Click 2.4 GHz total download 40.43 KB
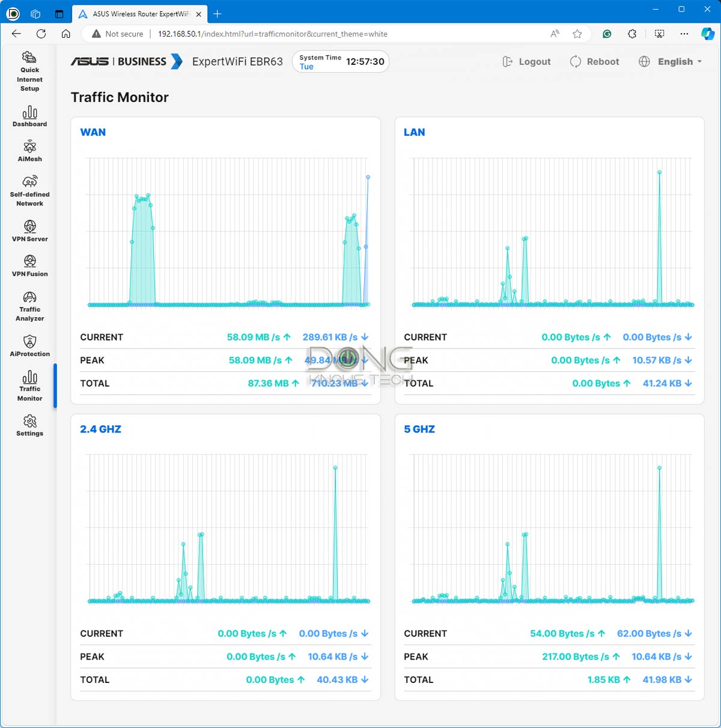 pyautogui.click(x=343, y=680)
